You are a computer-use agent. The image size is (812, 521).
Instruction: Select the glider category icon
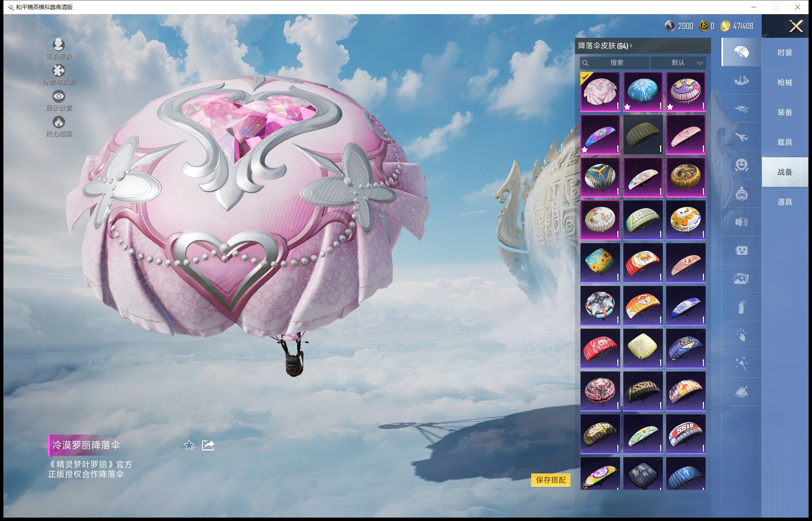point(741,81)
